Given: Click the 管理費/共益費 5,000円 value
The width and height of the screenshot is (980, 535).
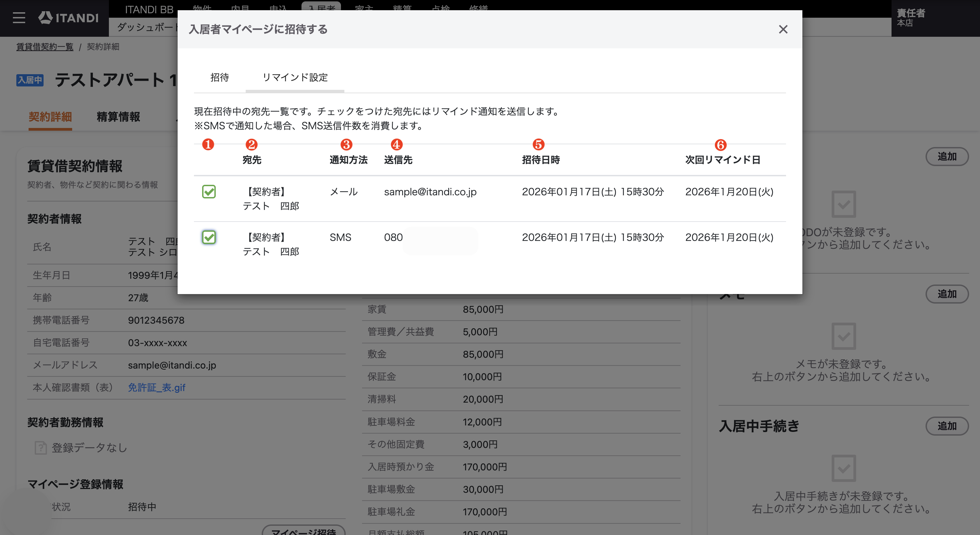Looking at the screenshot, I should pos(480,332).
